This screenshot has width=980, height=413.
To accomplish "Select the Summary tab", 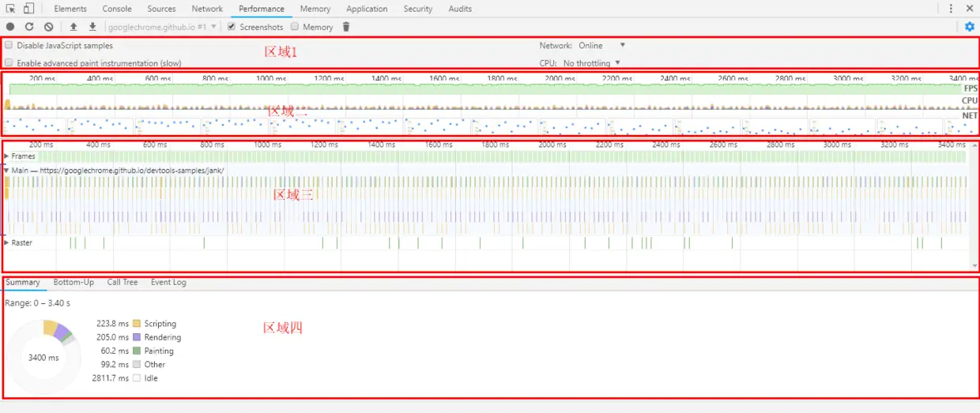I will click(23, 283).
